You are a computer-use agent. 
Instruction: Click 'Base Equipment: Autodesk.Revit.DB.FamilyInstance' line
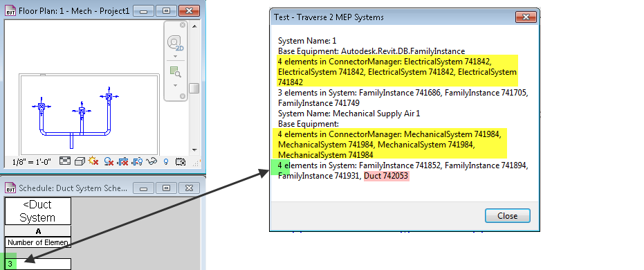[x=371, y=51]
